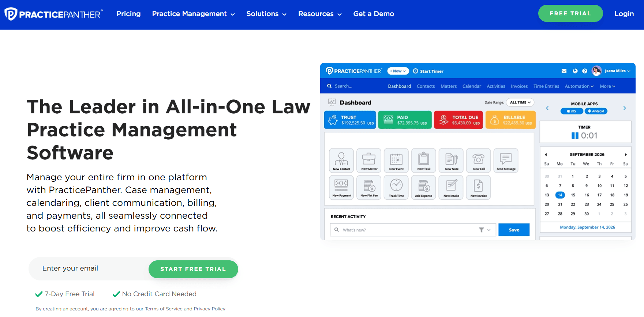Click the Start Timer control
This screenshot has height=317, width=644.
pyautogui.click(x=428, y=71)
